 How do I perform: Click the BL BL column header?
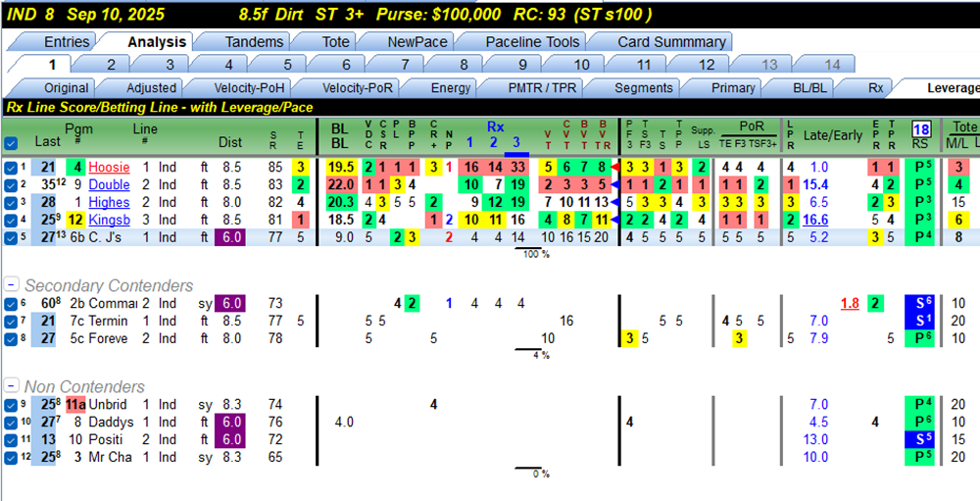[340, 135]
